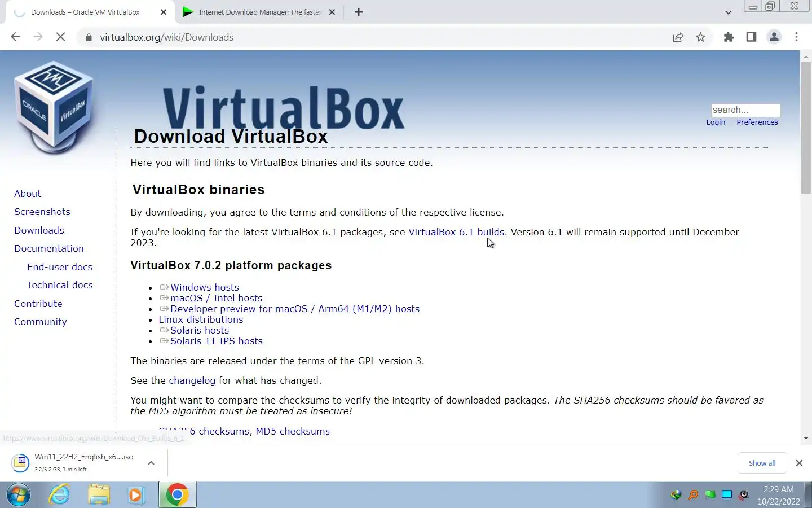The width and height of the screenshot is (812, 508).
Task: Open Screenshots in sidebar
Action: point(42,212)
